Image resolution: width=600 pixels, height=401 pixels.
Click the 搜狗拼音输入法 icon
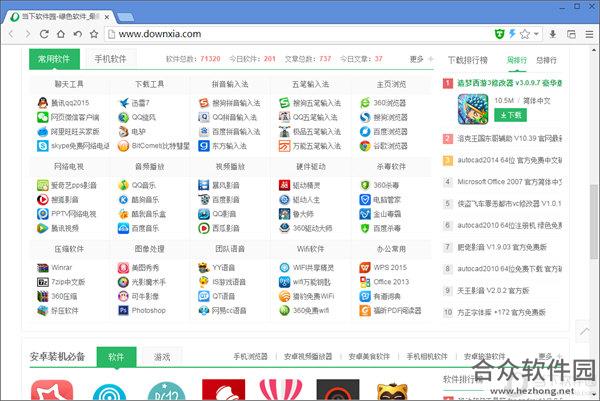204,103
